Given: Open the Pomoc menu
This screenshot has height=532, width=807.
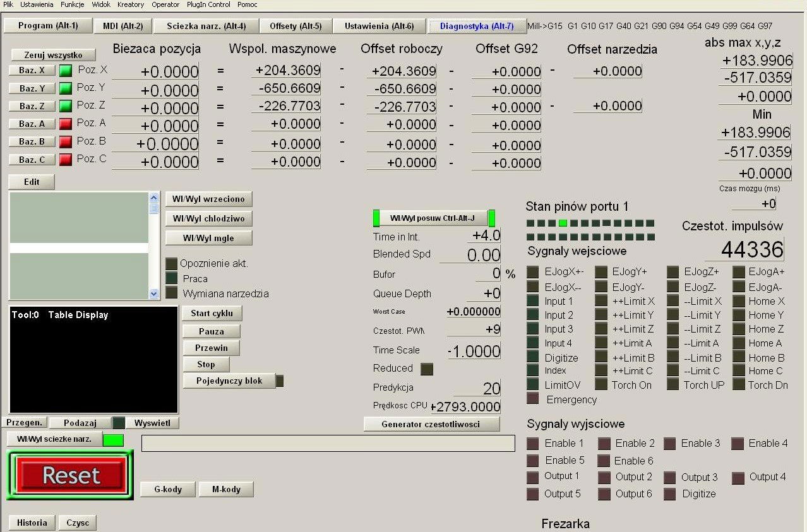Looking at the screenshot, I should [248, 4].
